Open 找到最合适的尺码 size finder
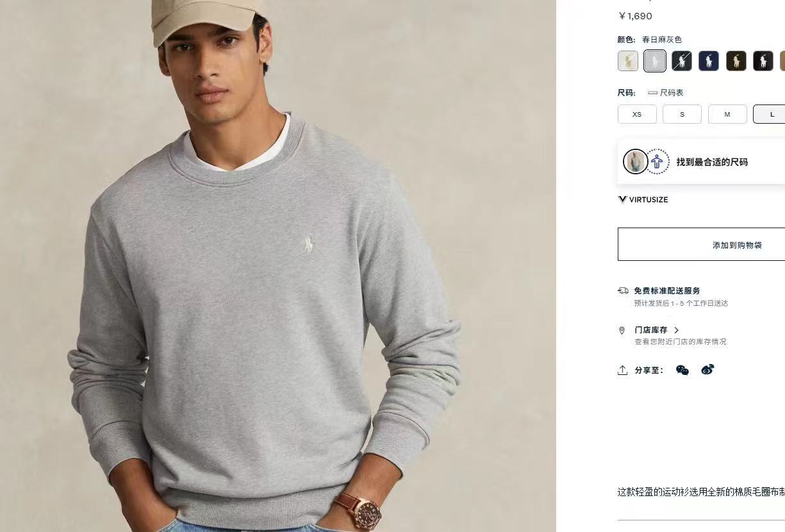Viewport: 785px width, 532px height. tap(712, 162)
